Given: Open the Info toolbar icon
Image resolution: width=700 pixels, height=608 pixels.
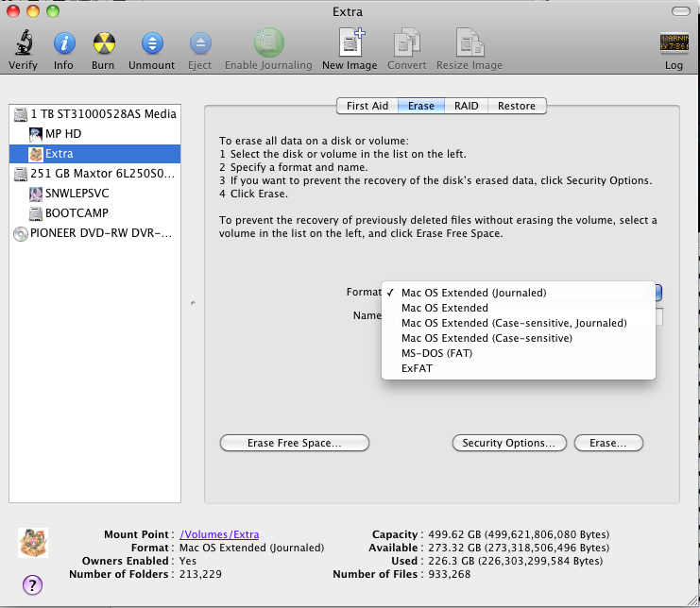Looking at the screenshot, I should [x=64, y=43].
